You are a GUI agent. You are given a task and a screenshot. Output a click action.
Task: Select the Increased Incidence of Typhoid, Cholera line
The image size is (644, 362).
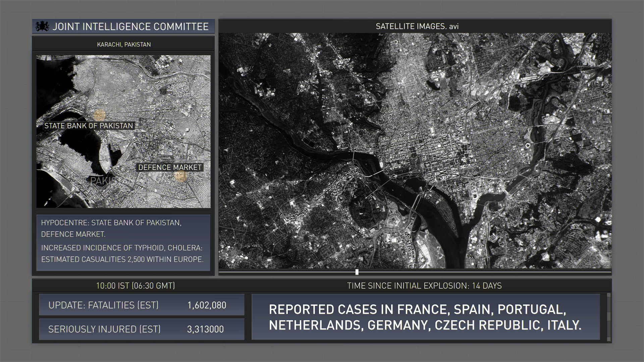(122, 248)
